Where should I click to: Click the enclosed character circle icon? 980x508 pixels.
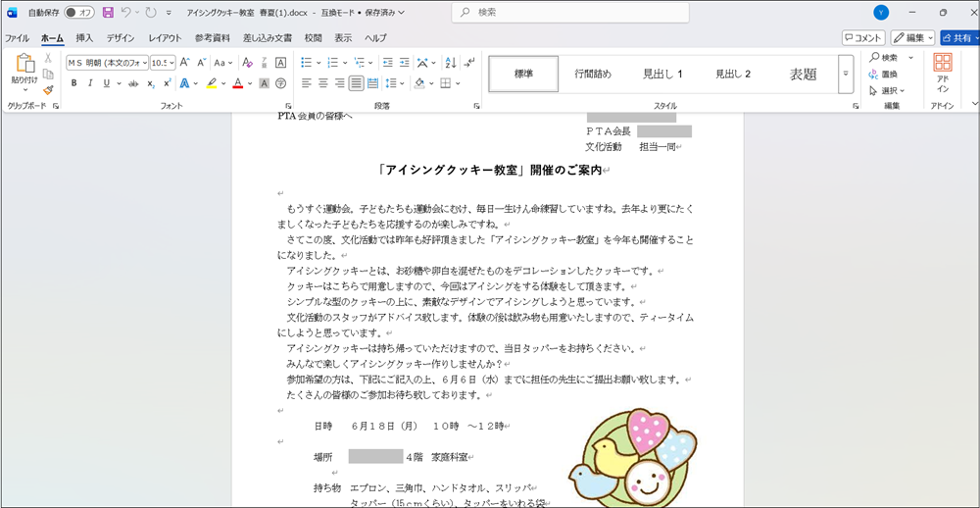click(280, 83)
